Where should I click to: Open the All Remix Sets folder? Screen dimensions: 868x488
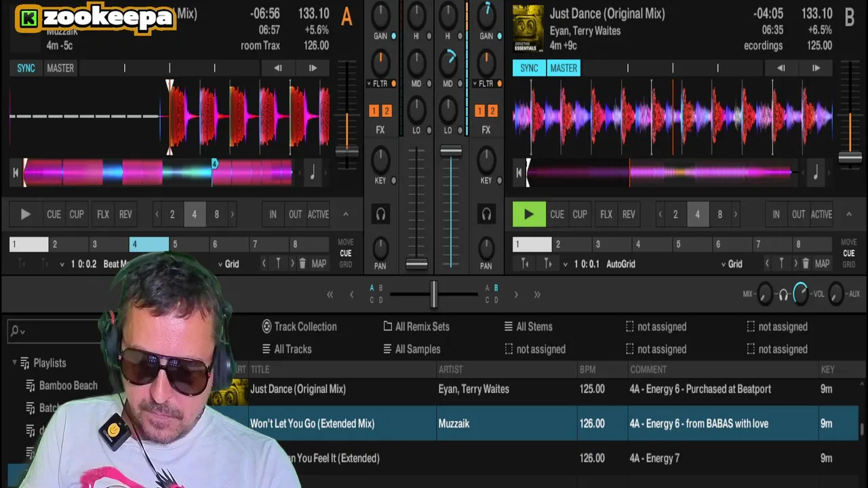coord(416,327)
